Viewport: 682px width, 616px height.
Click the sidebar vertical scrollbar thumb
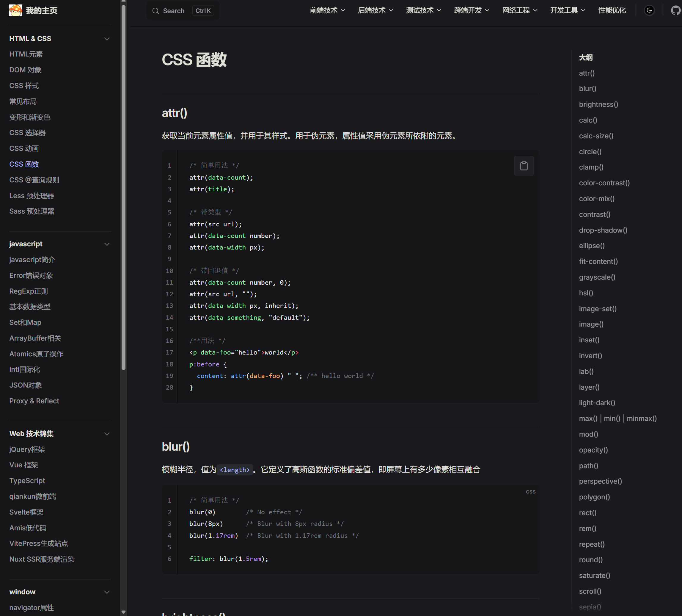point(123,187)
